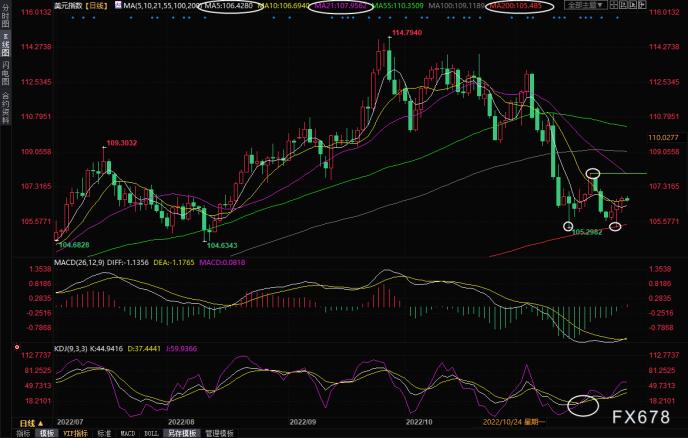Click the 管理模板 button
The image size is (688, 438).
(x=219, y=433)
